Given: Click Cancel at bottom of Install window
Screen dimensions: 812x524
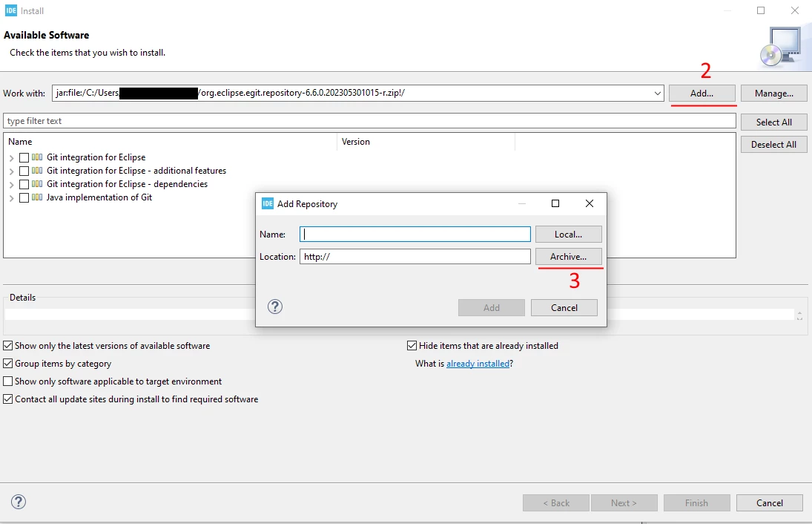Looking at the screenshot, I should 770,502.
